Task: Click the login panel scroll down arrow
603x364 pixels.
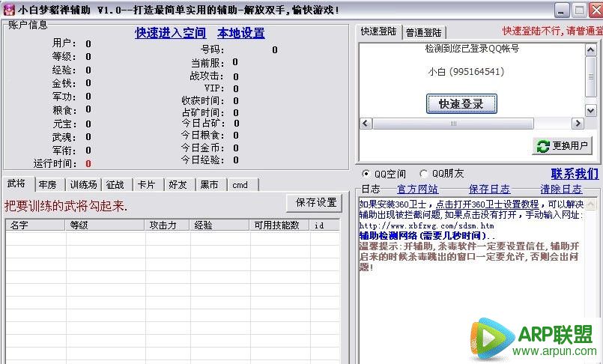Action: click(x=591, y=111)
